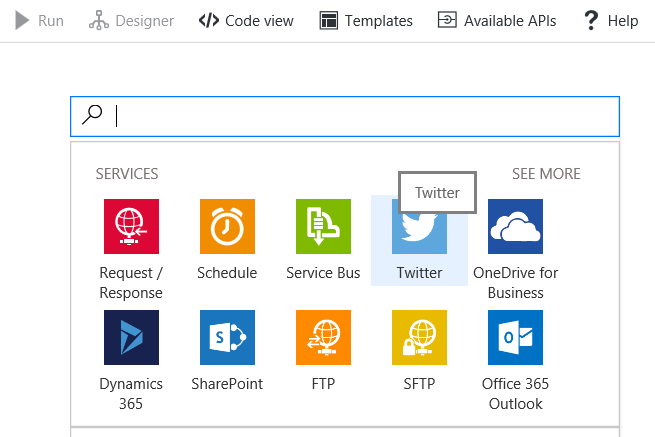Click the magnifier icon in search box
Image resolution: width=655 pixels, height=437 pixels.
tap(92, 115)
